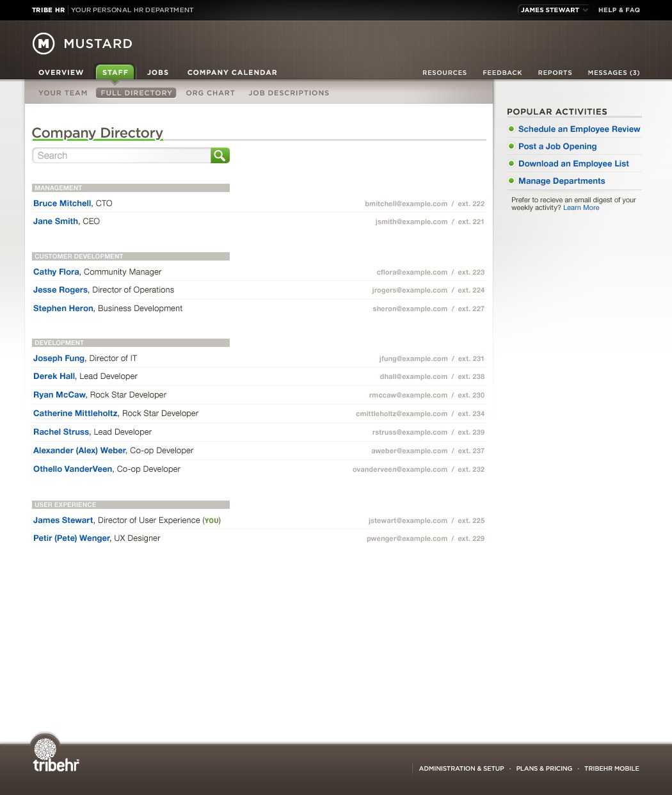This screenshot has width=672, height=795.
Task: Open MESSAGES showing 3 unread
Action: pos(612,72)
